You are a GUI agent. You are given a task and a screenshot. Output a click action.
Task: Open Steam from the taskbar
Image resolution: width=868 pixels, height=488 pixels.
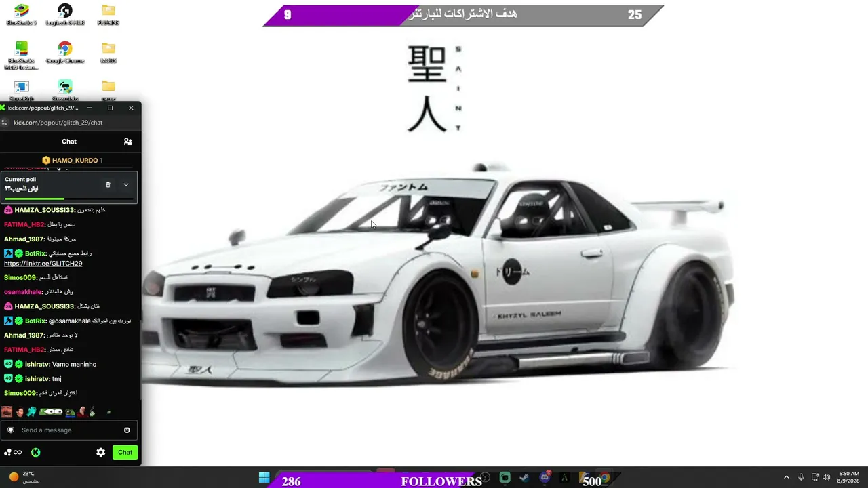[x=524, y=478]
